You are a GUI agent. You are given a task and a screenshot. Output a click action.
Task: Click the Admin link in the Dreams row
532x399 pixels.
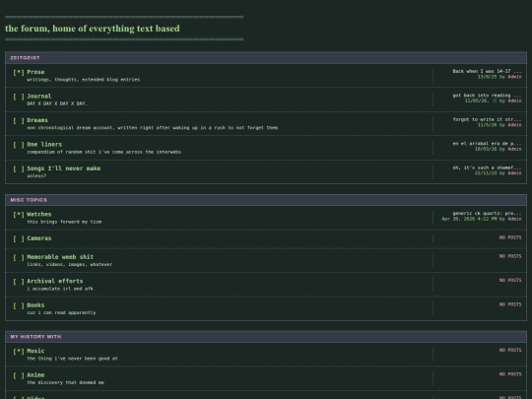(x=514, y=125)
